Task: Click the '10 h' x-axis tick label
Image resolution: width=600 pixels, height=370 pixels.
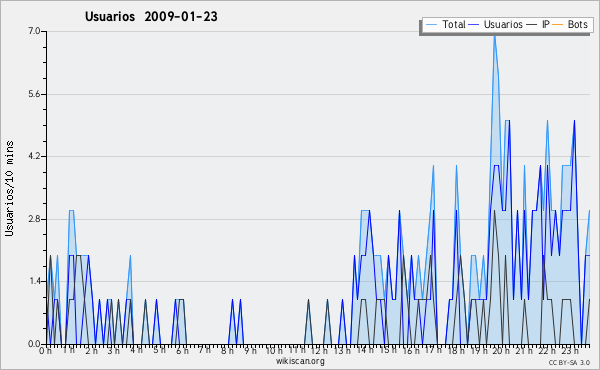Action: pos(274,350)
